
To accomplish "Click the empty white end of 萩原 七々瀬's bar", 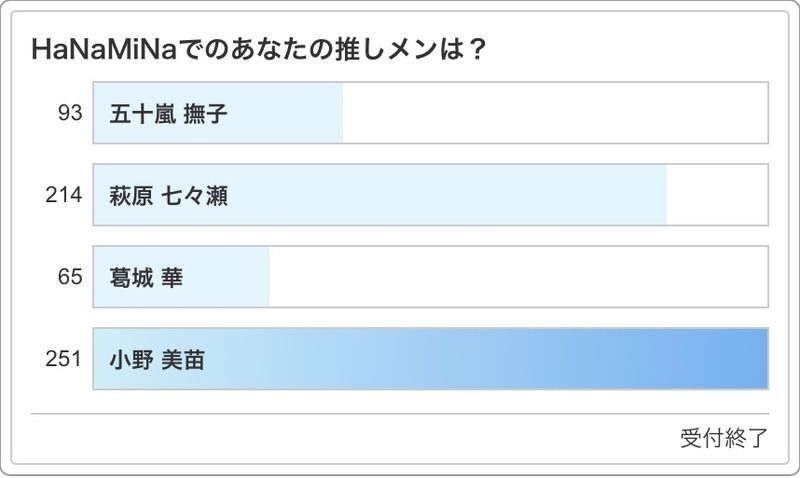I will (x=717, y=195).
